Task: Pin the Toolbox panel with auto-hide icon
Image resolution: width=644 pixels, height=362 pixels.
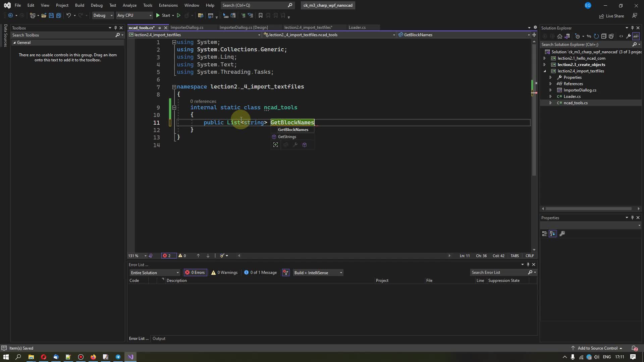Action: click(115, 28)
